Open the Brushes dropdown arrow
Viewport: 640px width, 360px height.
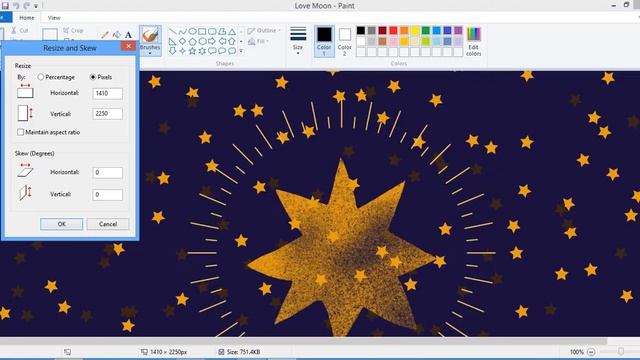(x=150, y=53)
